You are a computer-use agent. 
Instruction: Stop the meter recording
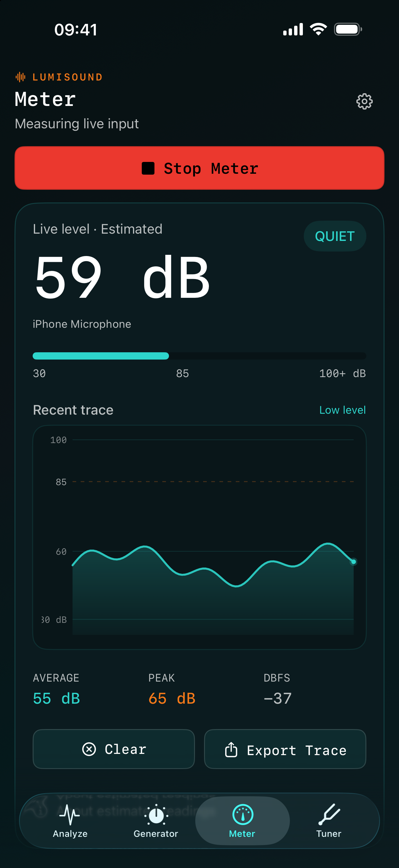199,168
